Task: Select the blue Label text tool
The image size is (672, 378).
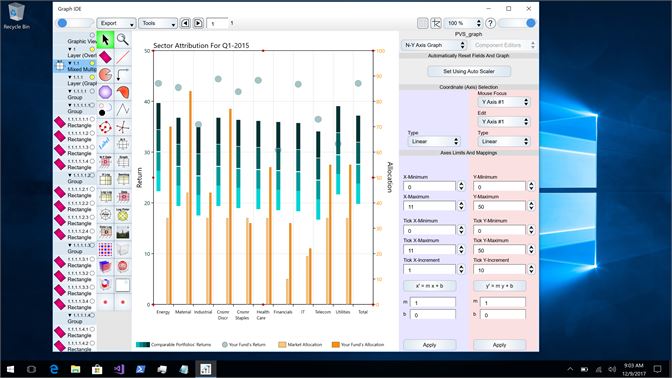Action: coord(105,144)
